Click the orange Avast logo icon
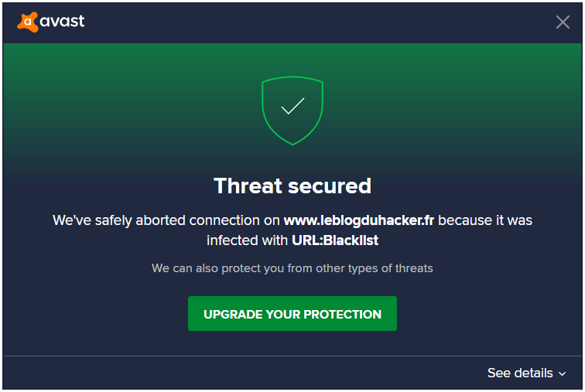The height and width of the screenshot is (392, 585). [x=28, y=22]
